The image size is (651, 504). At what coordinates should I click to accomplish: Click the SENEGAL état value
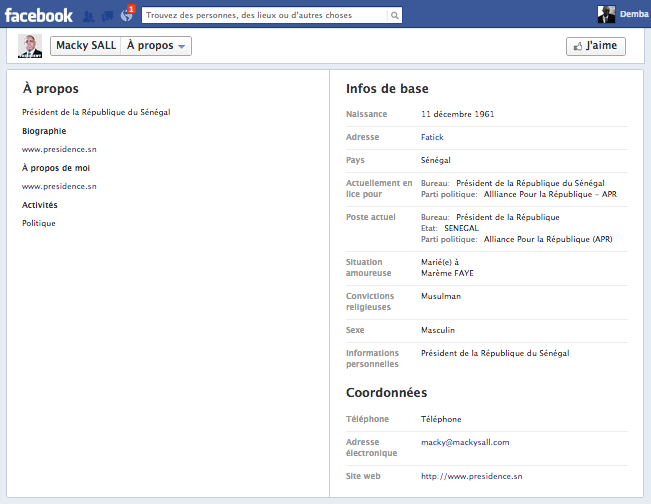coord(461,228)
